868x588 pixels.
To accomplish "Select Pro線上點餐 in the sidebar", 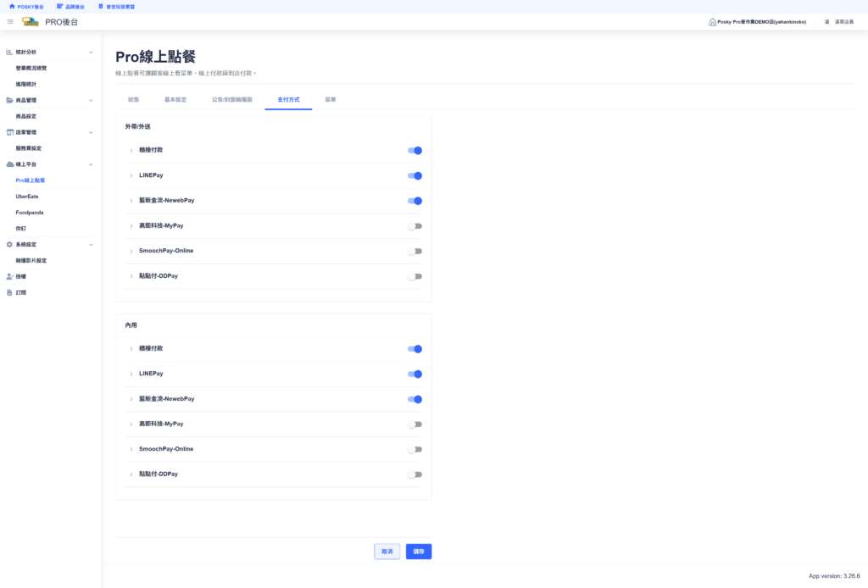I will [31, 180].
